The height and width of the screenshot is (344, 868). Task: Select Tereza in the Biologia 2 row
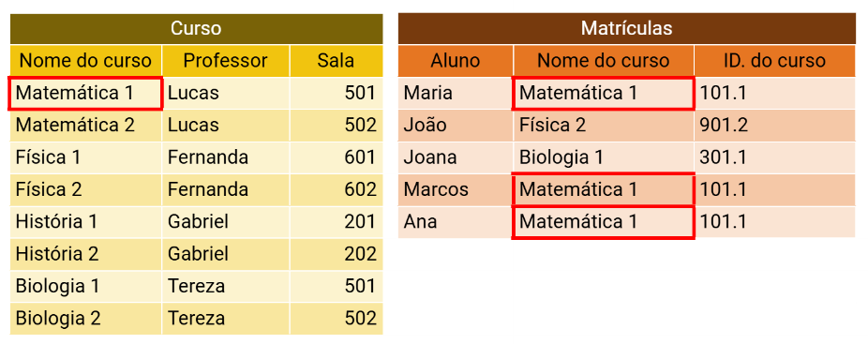click(x=226, y=319)
